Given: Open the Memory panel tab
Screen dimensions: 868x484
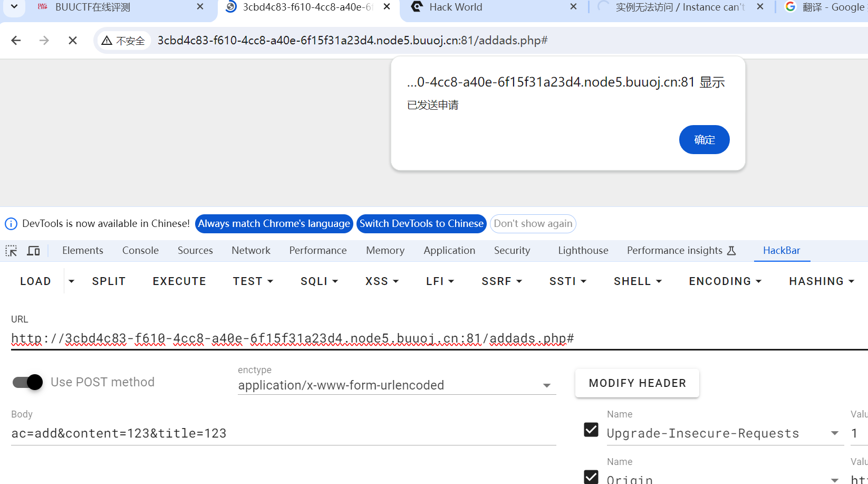Looking at the screenshot, I should click(385, 251).
